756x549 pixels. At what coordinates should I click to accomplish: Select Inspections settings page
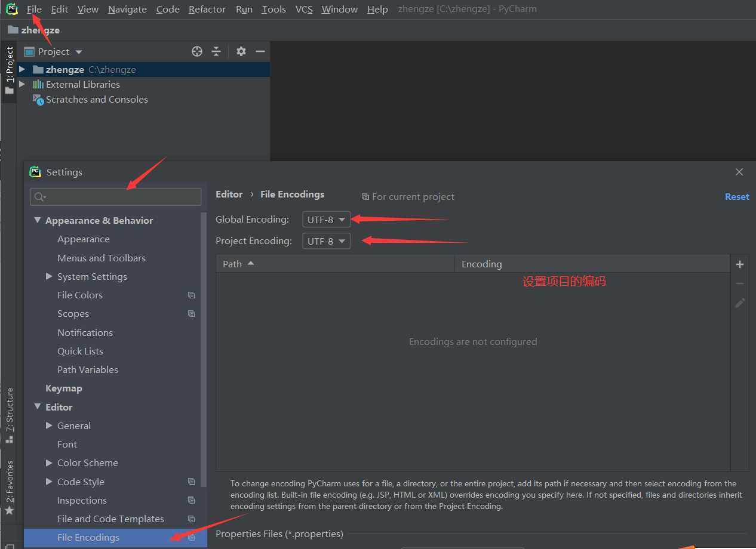click(82, 501)
